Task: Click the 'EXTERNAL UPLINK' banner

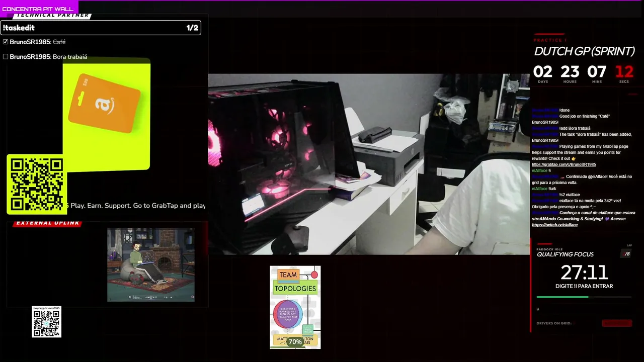Action: [48, 223]
